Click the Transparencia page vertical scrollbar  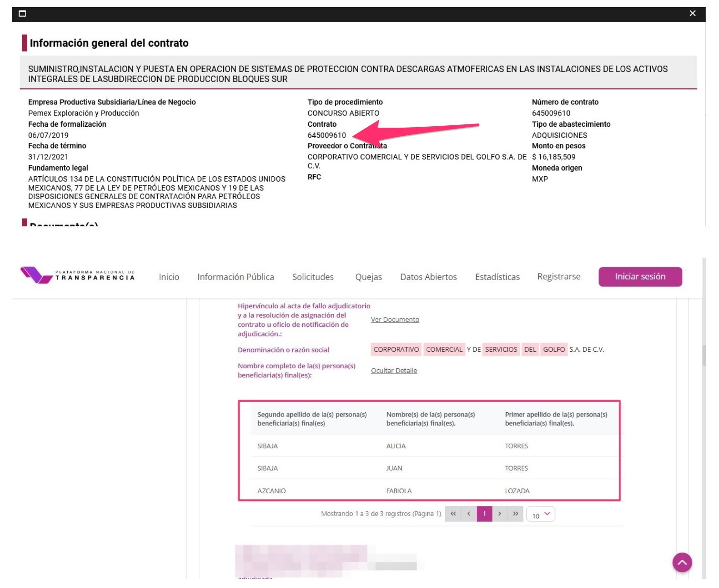704,355
